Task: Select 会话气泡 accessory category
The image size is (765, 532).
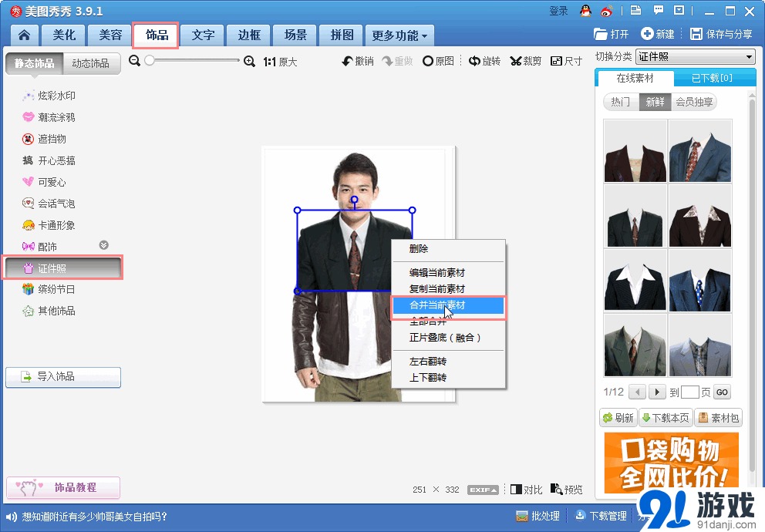Action: point(49,204)
